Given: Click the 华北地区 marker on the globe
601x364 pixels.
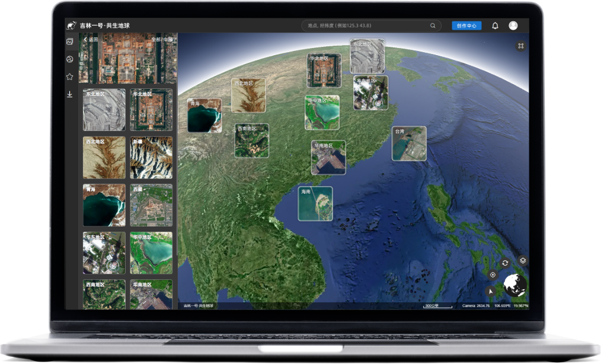Looking at the screenshot, I should point(324,71).
